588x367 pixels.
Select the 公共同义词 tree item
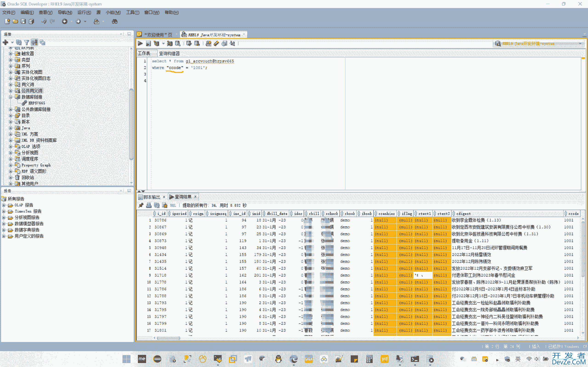pyautogui.click(x=32, y=90)
